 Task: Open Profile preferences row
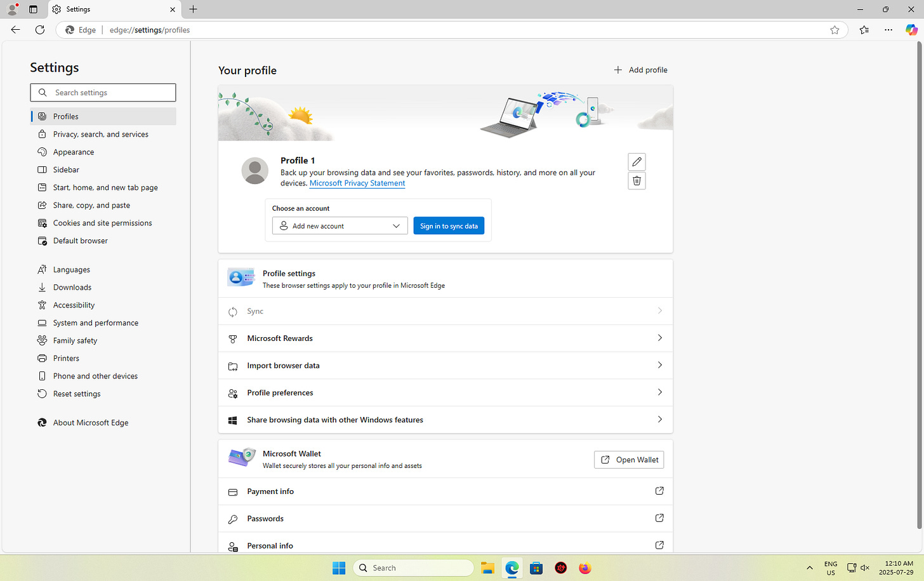click(445, 392)
